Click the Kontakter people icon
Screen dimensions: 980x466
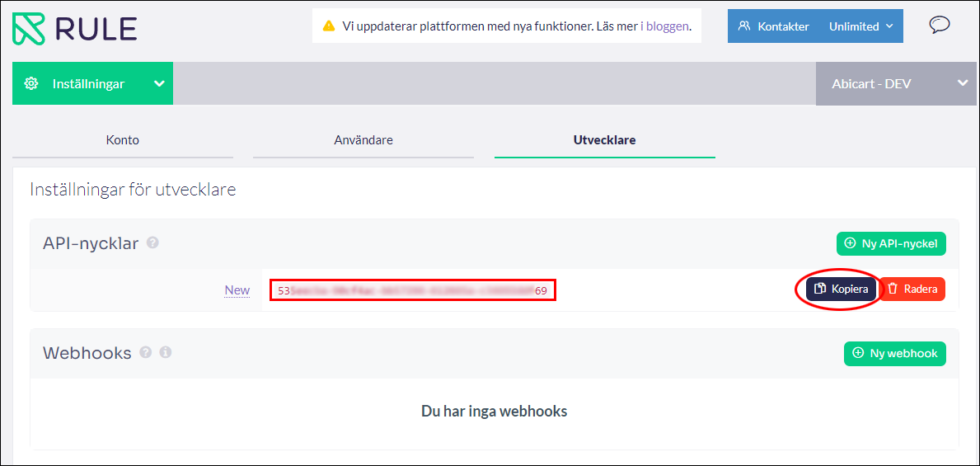point(744,26)
